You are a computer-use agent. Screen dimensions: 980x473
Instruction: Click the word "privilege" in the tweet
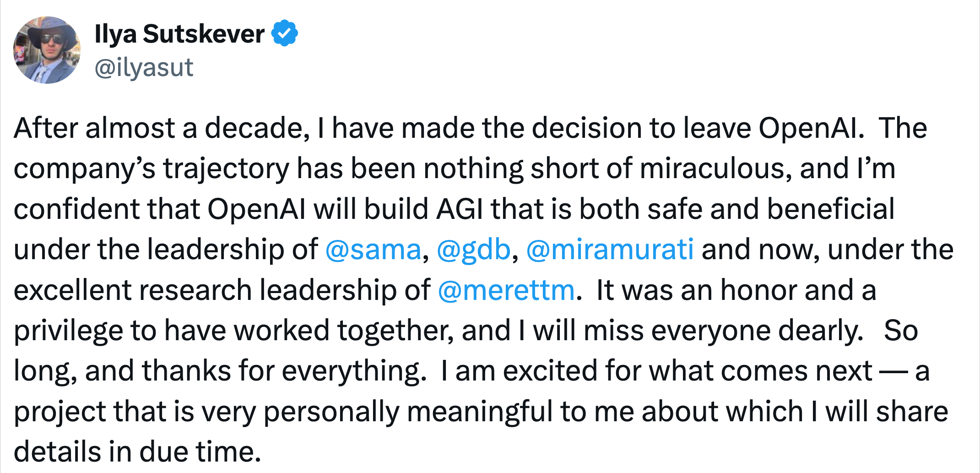(x=69, y=331)
